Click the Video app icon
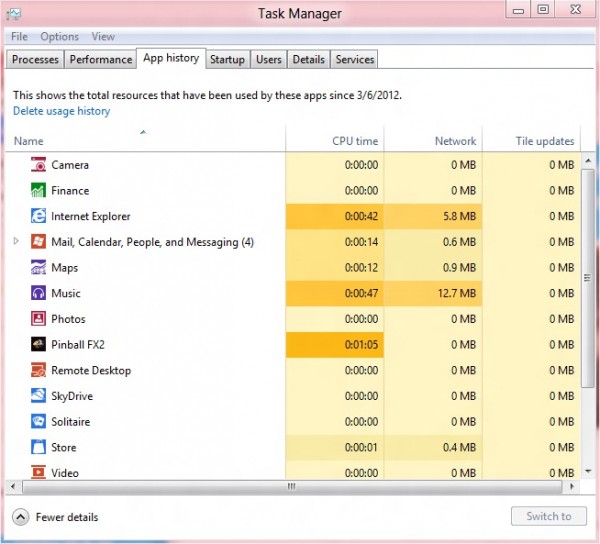Screen dimensions: 600x544 click(38, 472)
